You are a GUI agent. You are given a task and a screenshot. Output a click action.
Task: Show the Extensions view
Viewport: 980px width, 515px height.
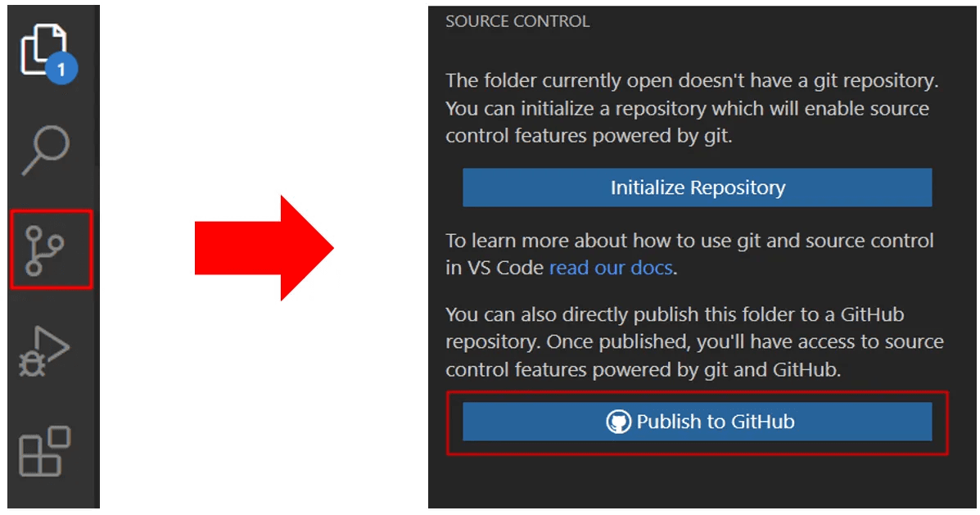coord(45,450)
